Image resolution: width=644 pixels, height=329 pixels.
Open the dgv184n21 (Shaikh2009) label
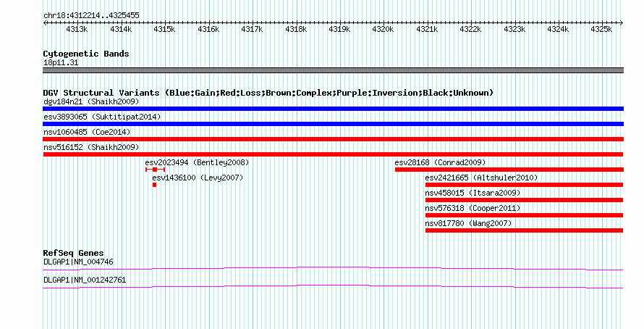(91, 101)
